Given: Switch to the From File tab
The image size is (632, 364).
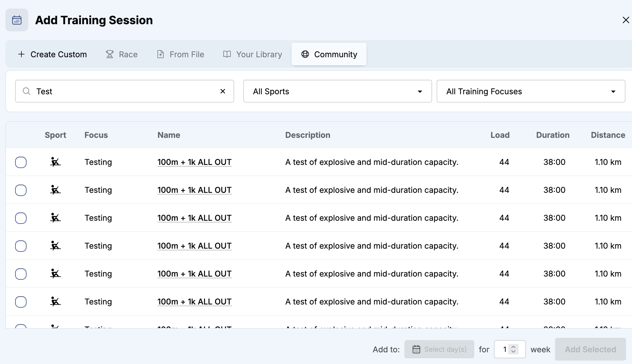Looking at the screenshot, I should [181, 54].
